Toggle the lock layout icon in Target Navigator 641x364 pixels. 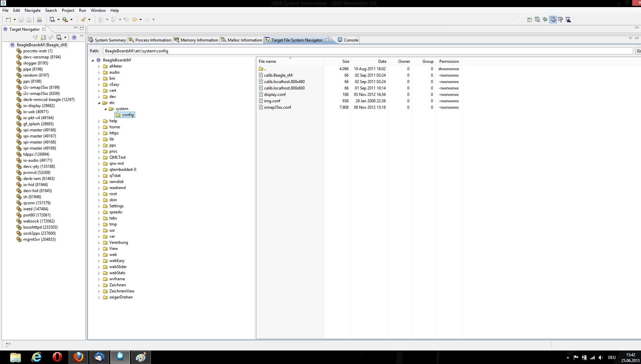click(43, 37)
